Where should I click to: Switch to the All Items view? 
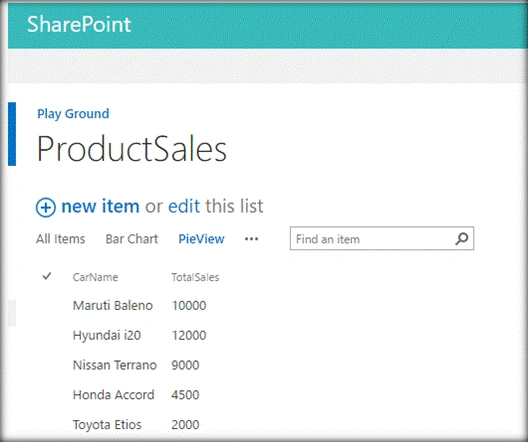(x=61, y=239)
